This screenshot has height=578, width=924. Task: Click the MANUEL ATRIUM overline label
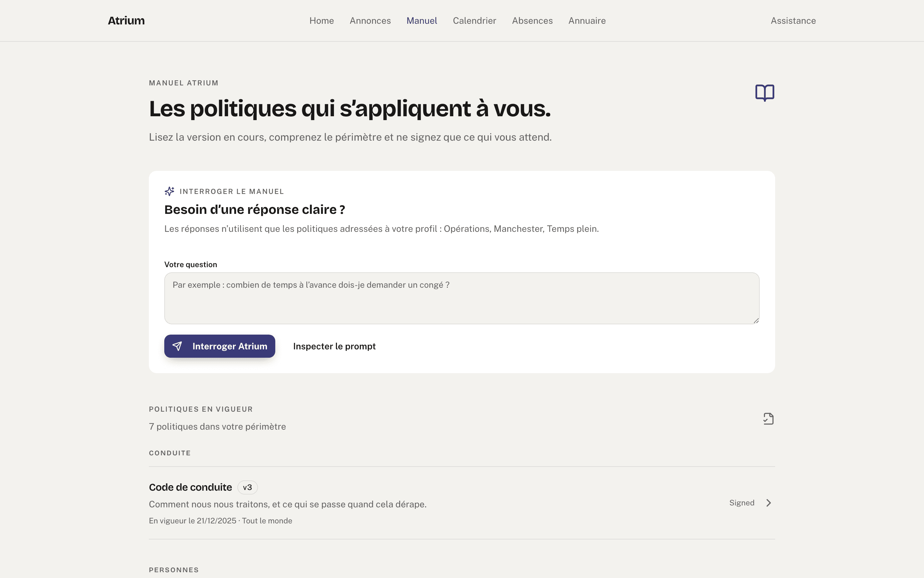coord(184,83)
